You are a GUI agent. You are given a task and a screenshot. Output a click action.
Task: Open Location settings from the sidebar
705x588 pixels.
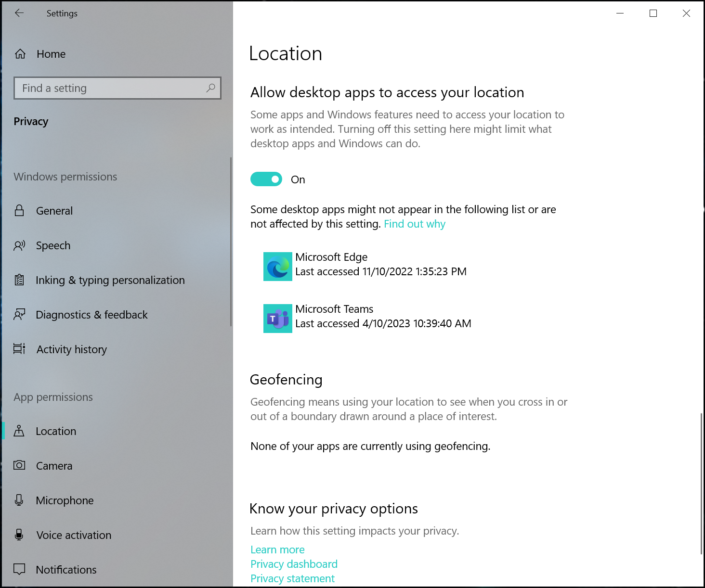[20, 431]
